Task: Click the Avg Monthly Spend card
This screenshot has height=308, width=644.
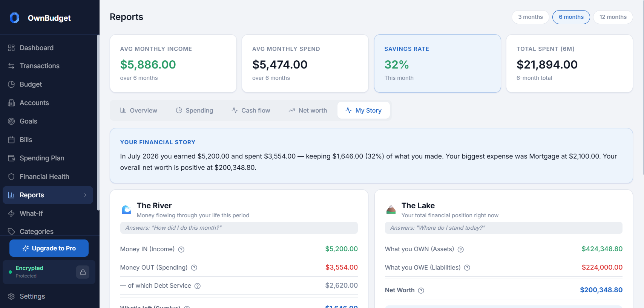Action: tap(305, 63)
